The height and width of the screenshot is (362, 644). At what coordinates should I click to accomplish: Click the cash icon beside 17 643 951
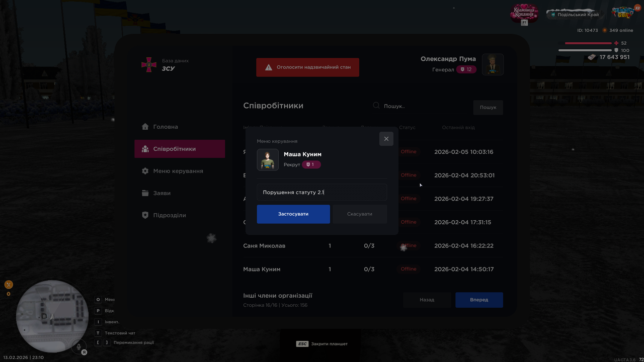tap(592, 57)
